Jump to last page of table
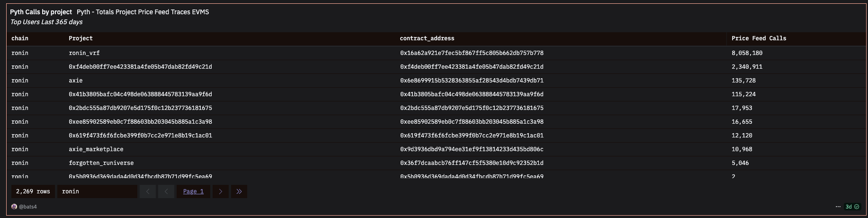Image resolution: width=868 pixels, height=218 pixels. coord(239,191)
